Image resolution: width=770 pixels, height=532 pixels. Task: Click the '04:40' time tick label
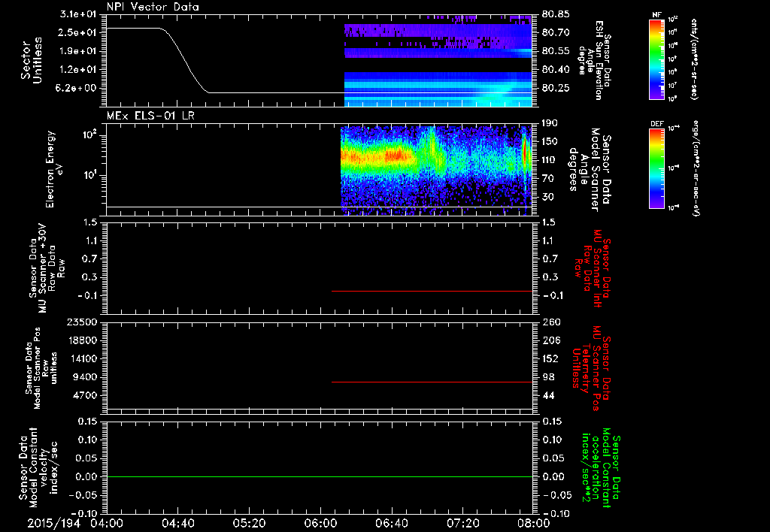coord(177,523)
